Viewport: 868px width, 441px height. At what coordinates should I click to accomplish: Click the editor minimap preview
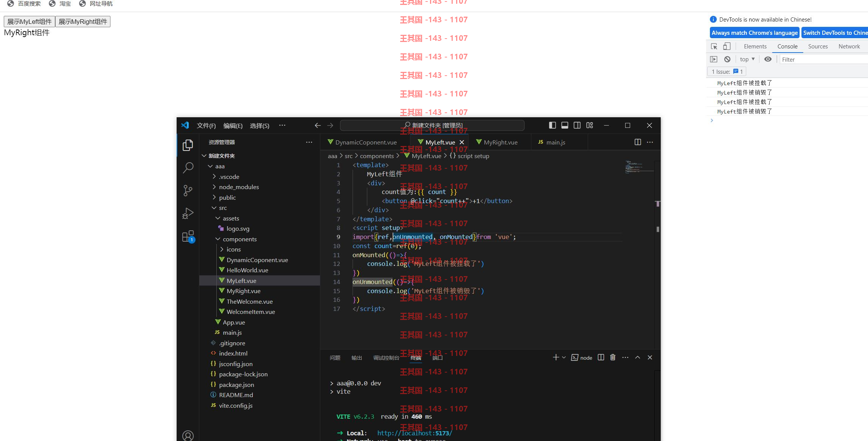click(639, 167)
